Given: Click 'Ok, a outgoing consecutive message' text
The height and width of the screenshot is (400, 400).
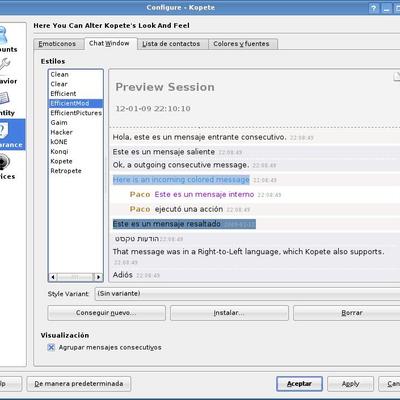Looking at the screenshot, I should coord(181,165).
